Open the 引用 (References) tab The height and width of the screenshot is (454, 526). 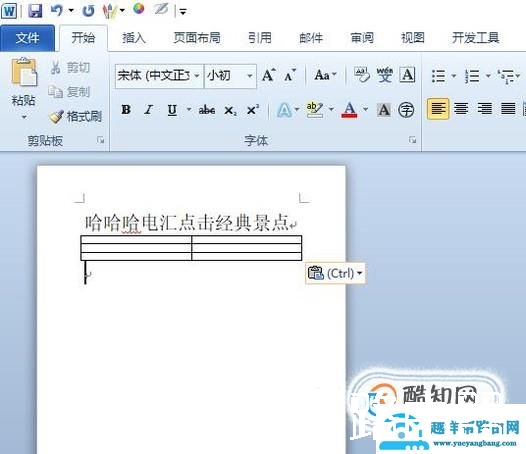point(260,38)
